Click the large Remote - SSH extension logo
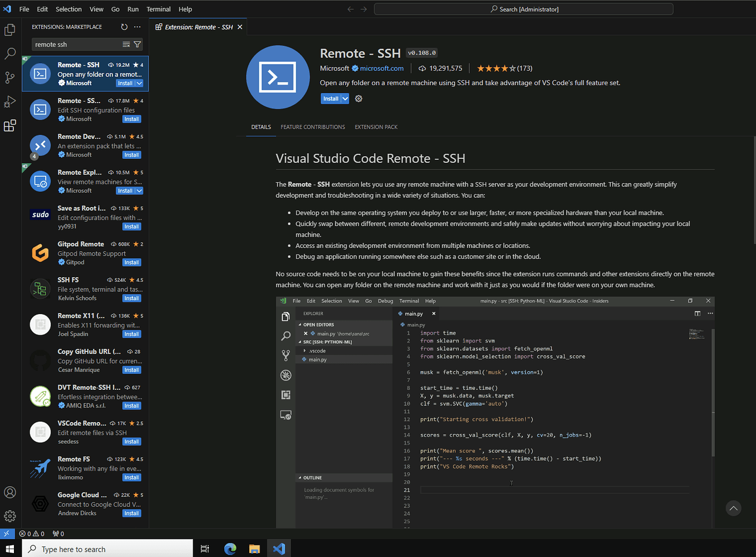Image resolution: width=756 pixels, height=557 pixels. click(278, 77)
